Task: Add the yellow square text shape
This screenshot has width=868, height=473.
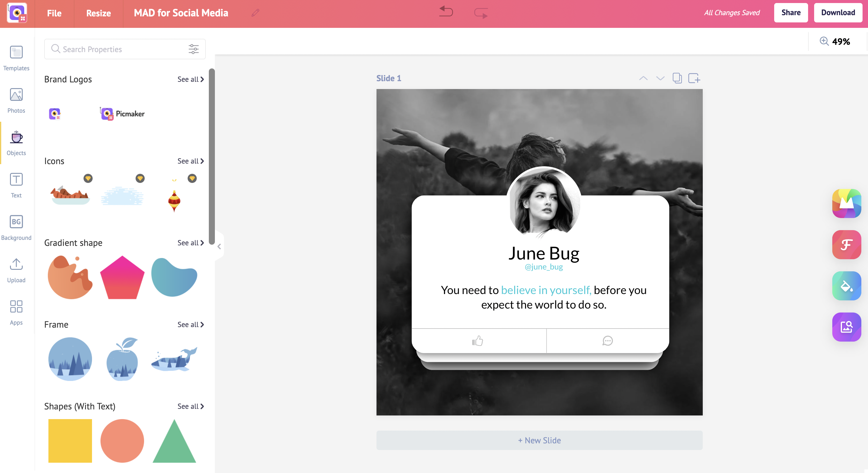Action: 70,441
